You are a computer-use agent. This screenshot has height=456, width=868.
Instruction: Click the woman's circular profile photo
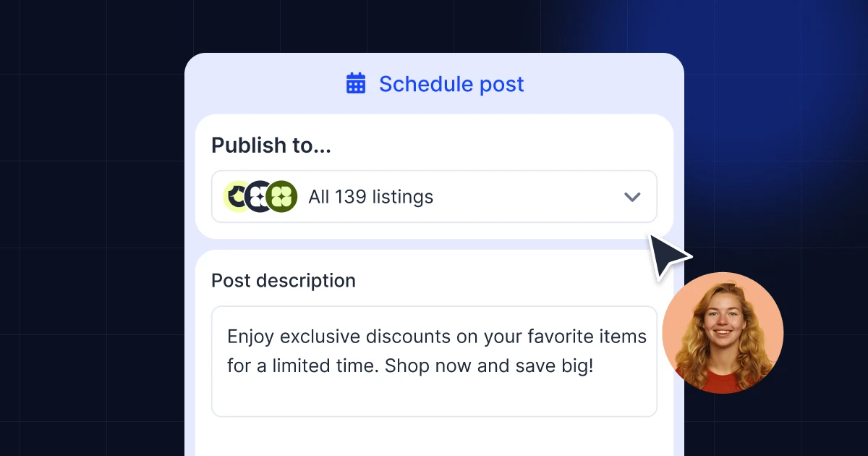pyautogui.click(x=723, y=333)
